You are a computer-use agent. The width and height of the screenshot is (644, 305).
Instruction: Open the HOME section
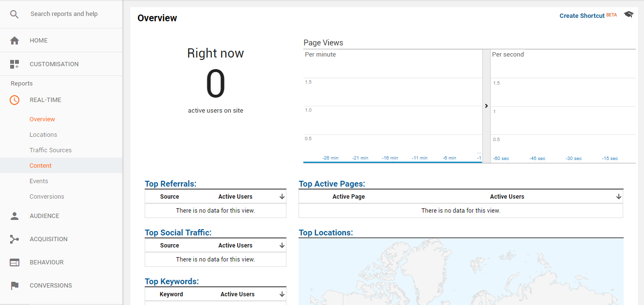[39, 41]
